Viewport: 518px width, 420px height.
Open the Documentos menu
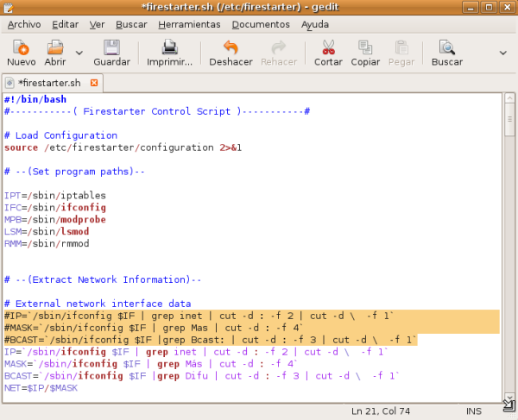pyautogui.click(x=261, y=24)
